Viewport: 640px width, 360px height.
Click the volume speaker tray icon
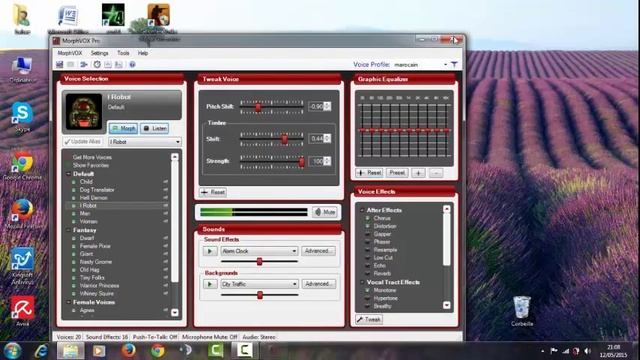click(587, 351)
